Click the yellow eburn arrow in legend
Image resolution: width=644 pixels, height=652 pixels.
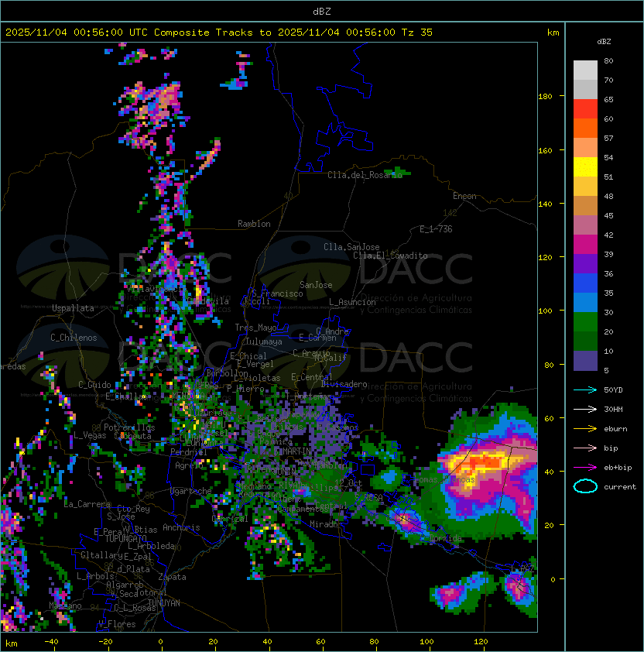585,429
